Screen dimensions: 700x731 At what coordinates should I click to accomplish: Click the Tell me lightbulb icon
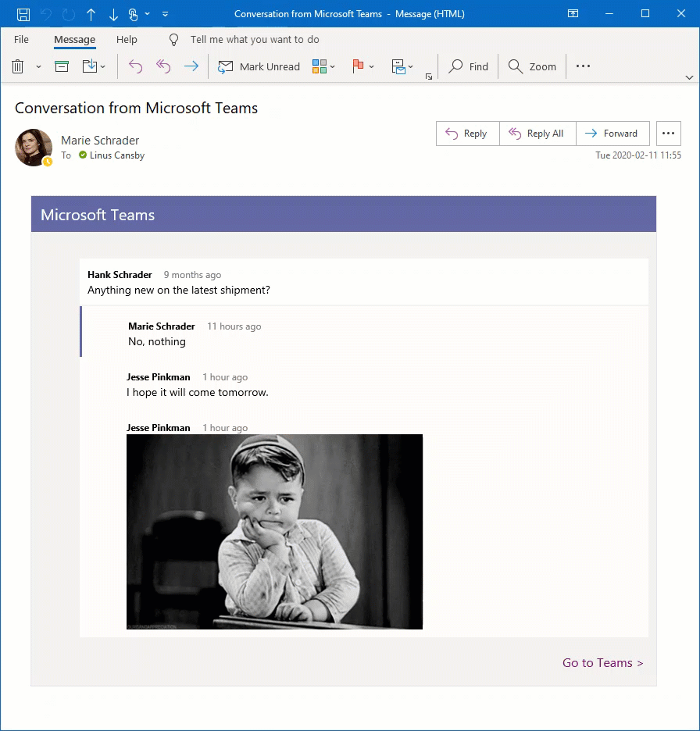(174, 40)
